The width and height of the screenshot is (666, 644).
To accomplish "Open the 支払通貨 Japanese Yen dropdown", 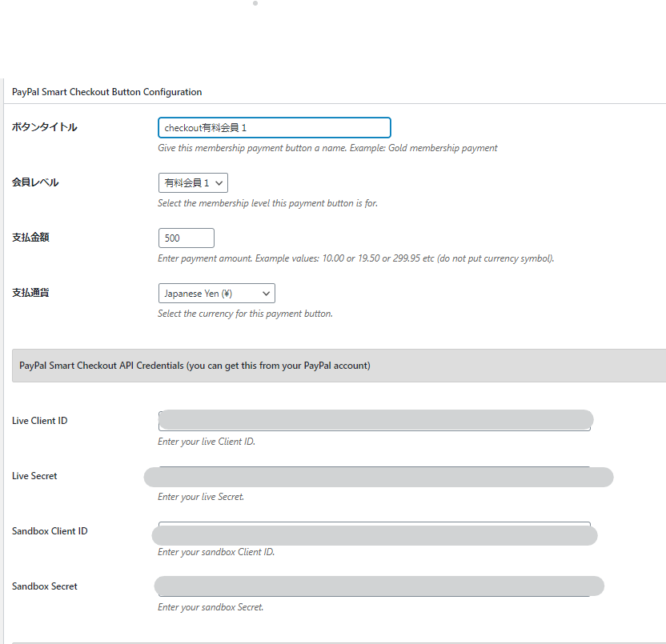I will (217, 294).
